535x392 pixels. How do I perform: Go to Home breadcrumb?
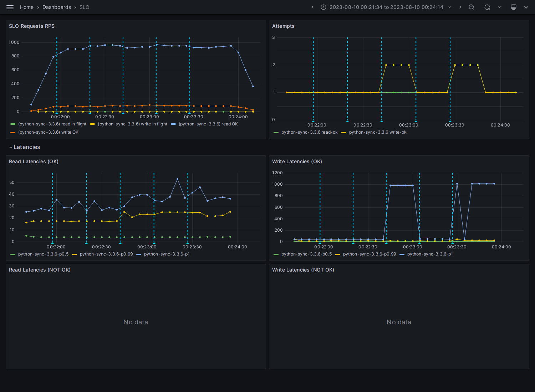coord(27,7)
